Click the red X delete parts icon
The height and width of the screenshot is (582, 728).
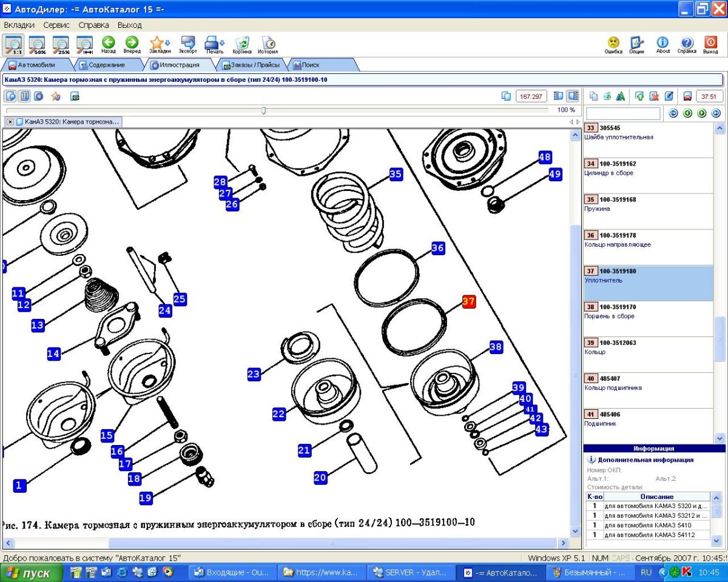click(654, 96)
